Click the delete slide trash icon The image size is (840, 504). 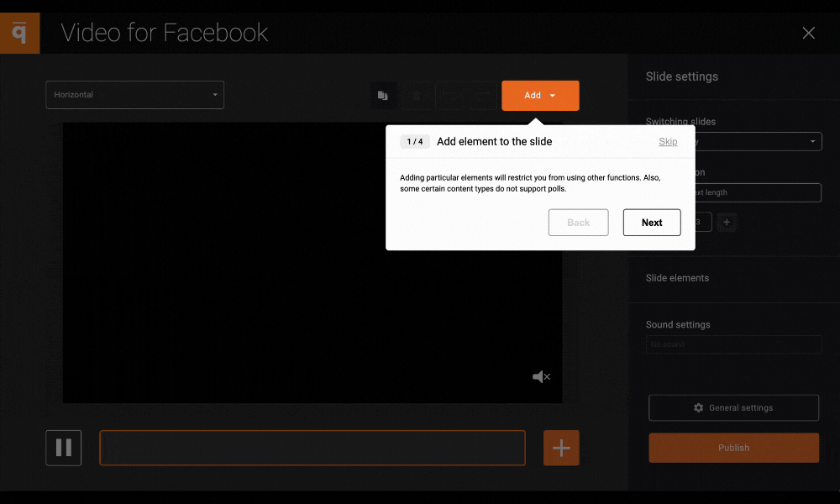tap(417, 95)
